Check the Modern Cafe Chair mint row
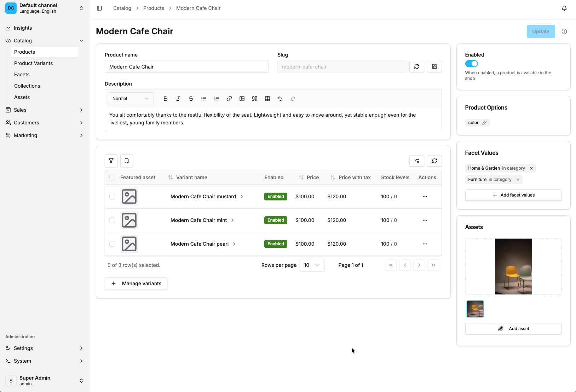 point(112,220)
